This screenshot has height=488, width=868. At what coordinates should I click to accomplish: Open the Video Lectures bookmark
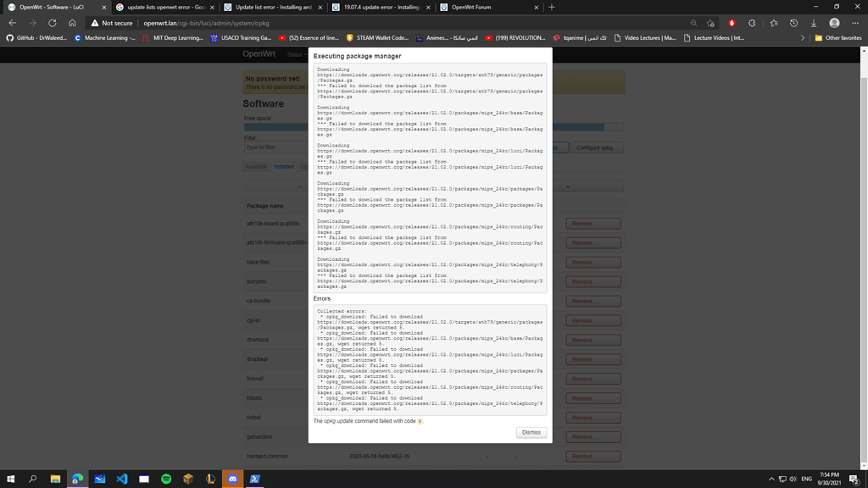pos(645,37)
